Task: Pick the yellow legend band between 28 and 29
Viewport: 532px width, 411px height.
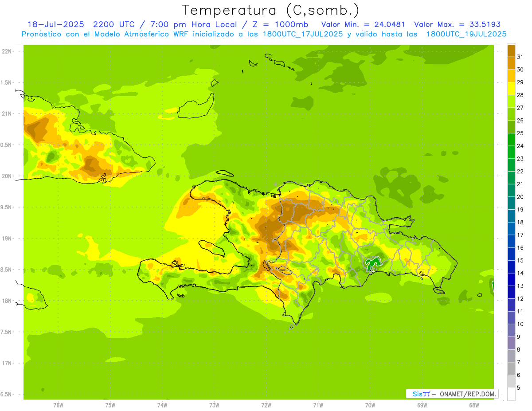Action: 511,89
